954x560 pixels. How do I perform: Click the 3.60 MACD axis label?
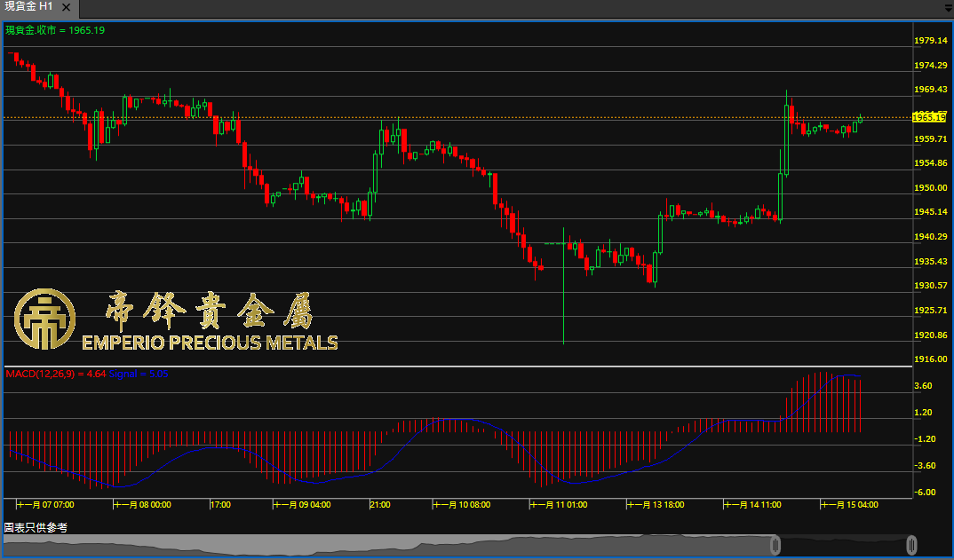coord(925,385)
